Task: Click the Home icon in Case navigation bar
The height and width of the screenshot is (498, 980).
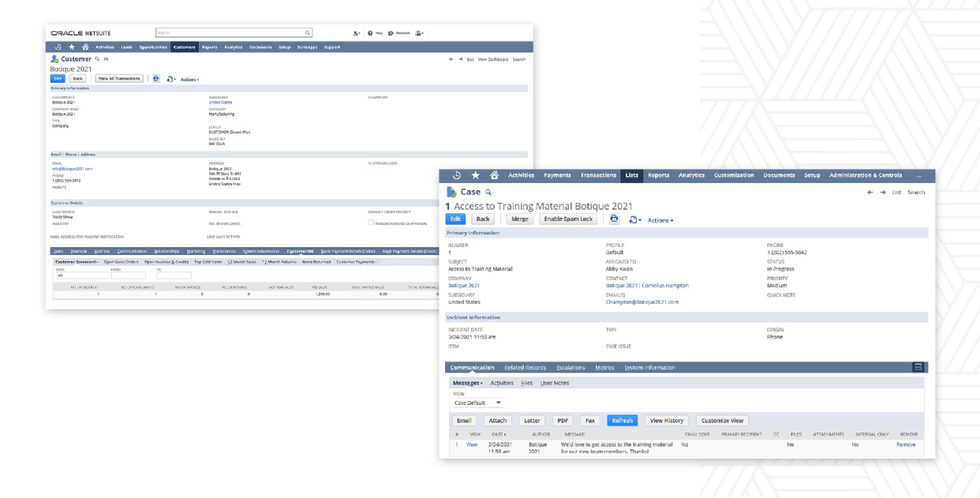Action: pyautogui.click(x=494, y=175)
